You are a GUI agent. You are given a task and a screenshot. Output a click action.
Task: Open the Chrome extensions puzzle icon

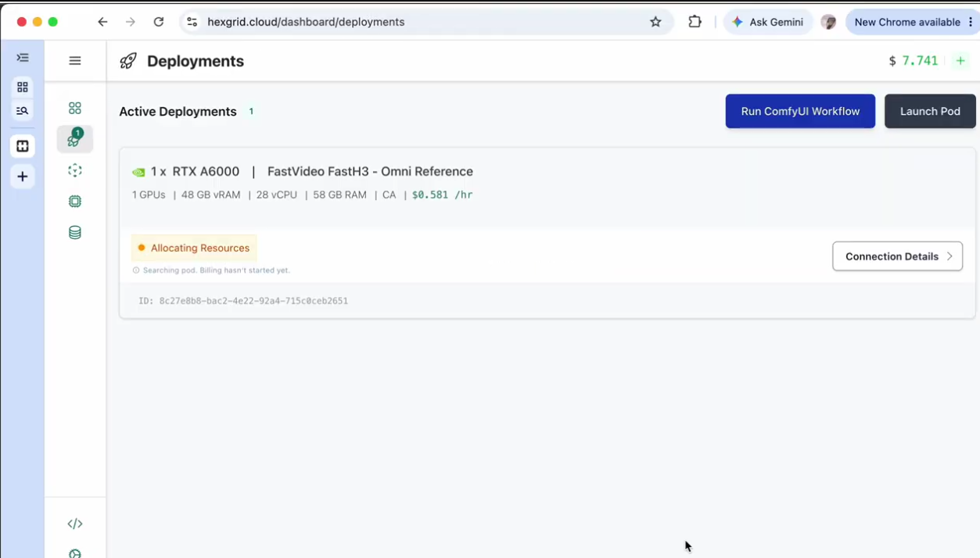click(x=695, y=22)
